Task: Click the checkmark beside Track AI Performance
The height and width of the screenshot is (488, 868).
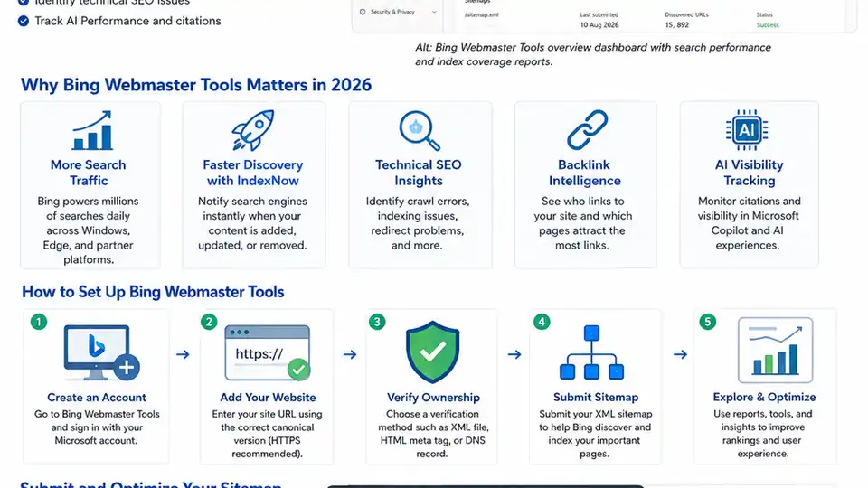Action: [x=24, y=21]
